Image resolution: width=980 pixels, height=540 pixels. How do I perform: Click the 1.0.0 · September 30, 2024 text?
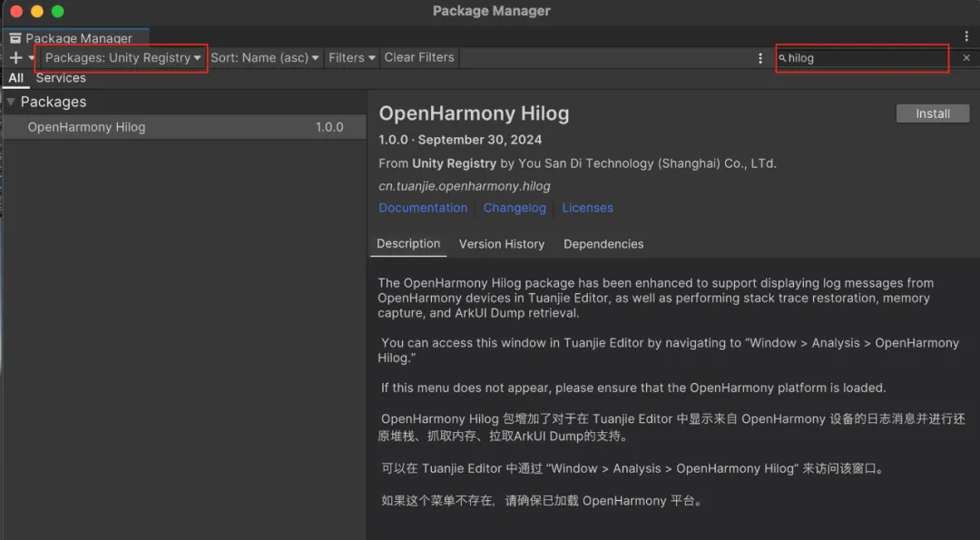click(460, 140)
